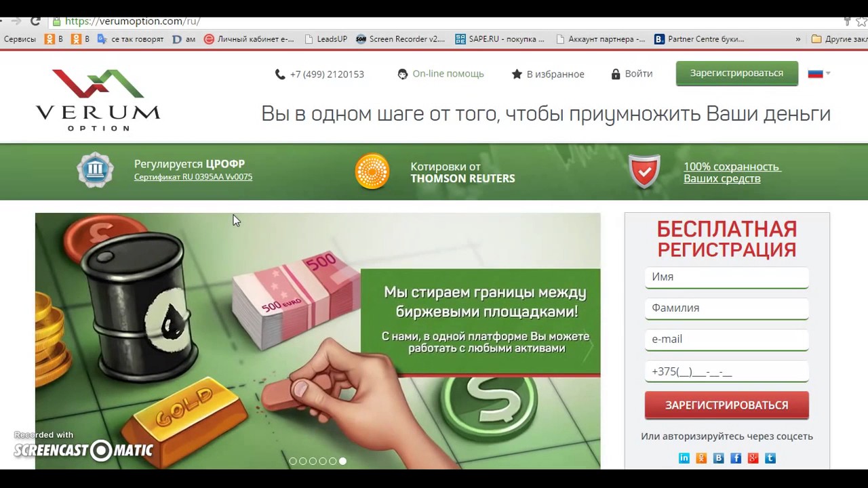The width and height of the screenshot is (868, 488).
Task: Click the Twitter social login icon
Action: [770, 458]
